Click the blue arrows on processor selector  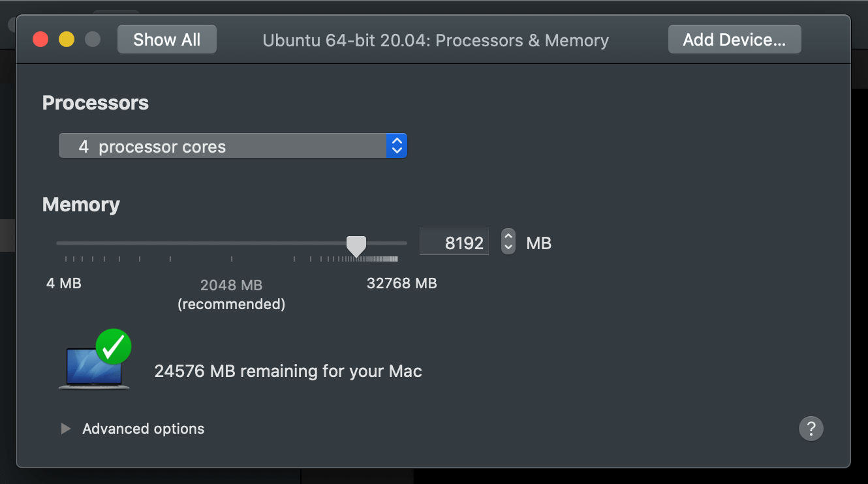click(x=396, y=146)
